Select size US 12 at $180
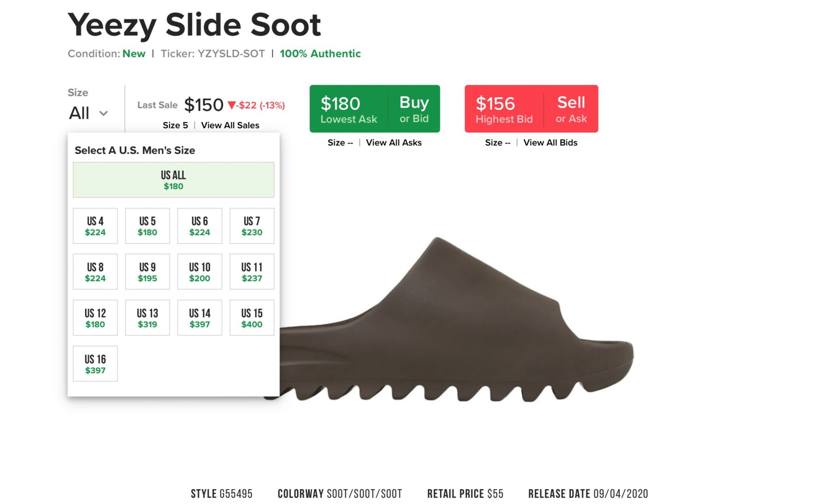 point(95,318)
